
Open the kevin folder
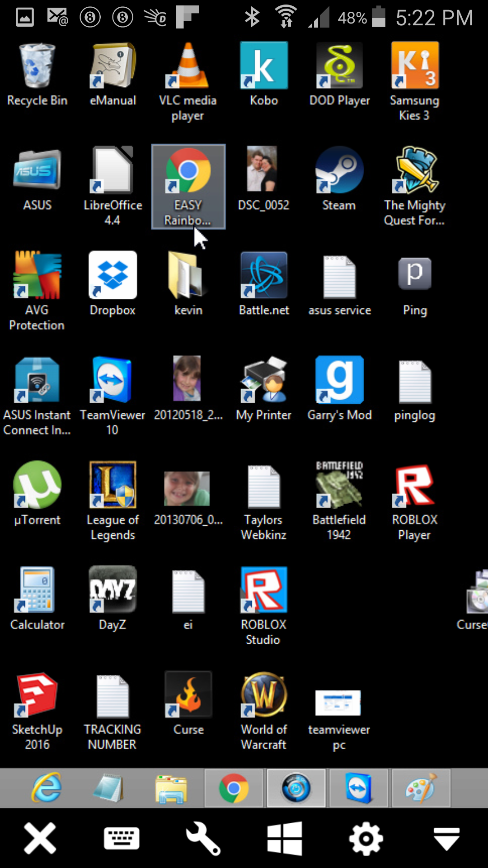pyautogui.click(x=188, y=284)
